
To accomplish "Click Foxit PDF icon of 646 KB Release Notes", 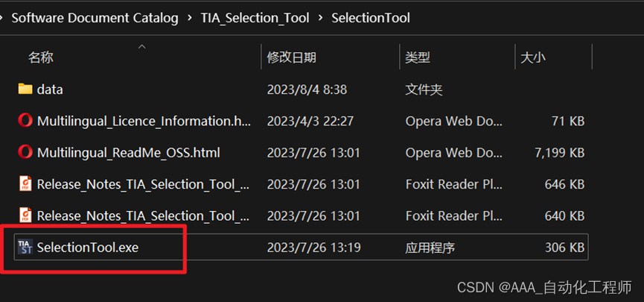I will [25, 184].
